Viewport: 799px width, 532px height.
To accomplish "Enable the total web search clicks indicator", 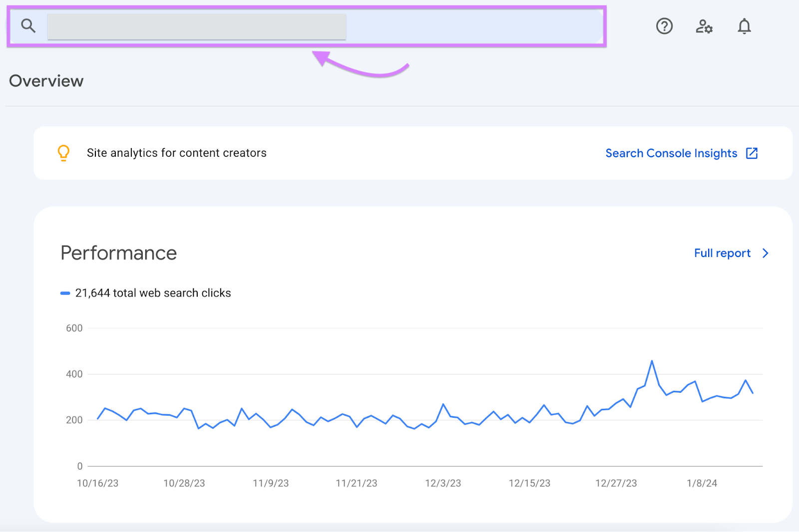I will (152, 293).
